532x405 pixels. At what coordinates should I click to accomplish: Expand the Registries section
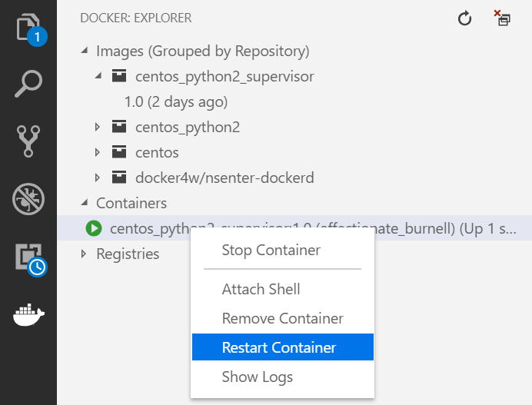(84, 254)
